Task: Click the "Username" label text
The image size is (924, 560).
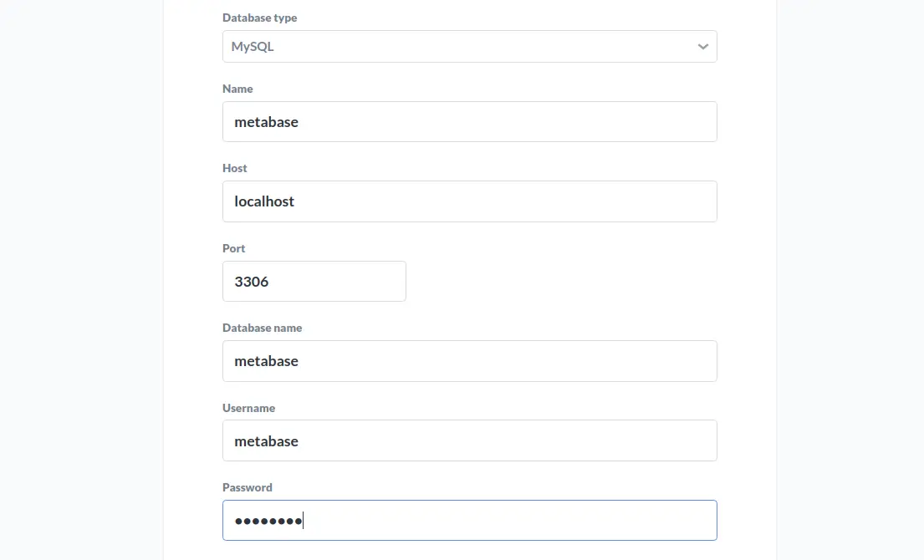Action: click(x=248, y=408)
